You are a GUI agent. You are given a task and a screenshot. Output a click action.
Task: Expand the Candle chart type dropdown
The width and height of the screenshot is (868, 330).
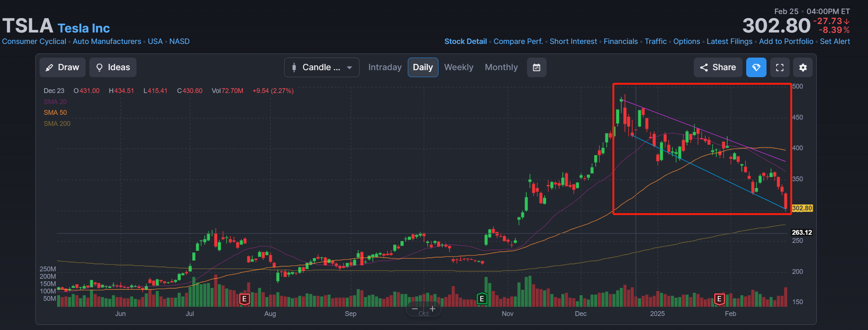click(321, 67)
